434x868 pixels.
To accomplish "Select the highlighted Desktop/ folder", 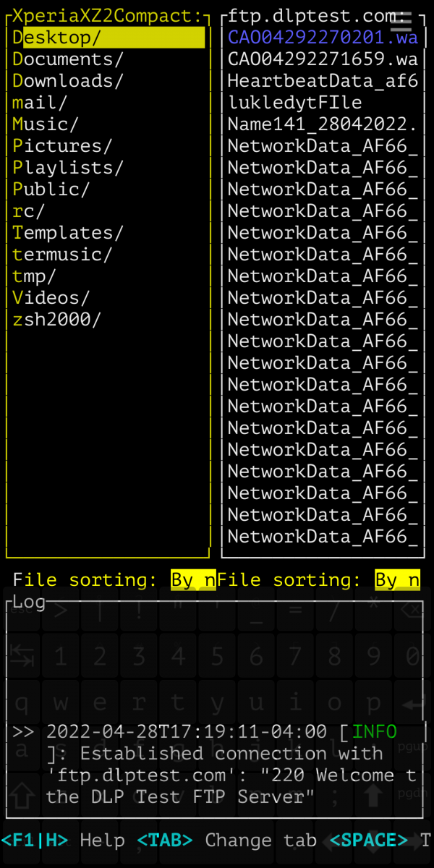I will (109, 38).
